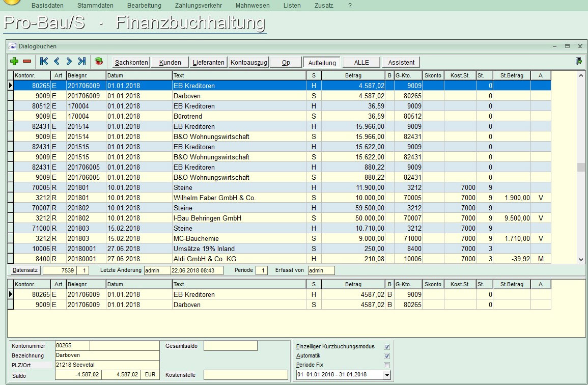Viewport: 588px width, 385px height.
Task: Click the red minus delete record icon
Action: coord(27,62)
